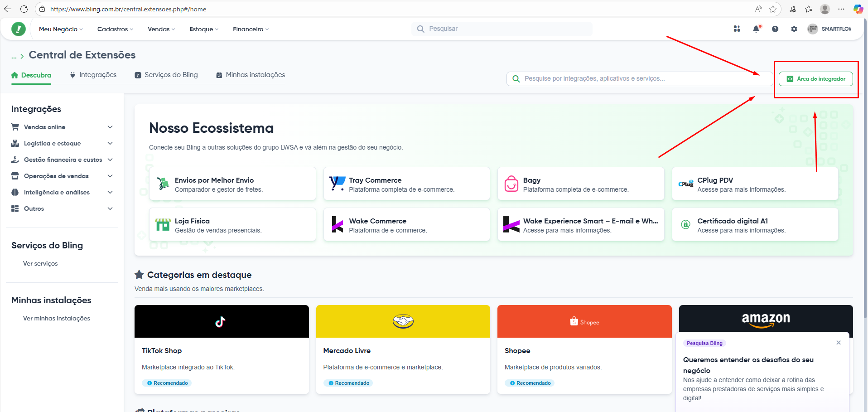Expand Inteligência e análises category
The height and width of the screenshot is (412, 868).
click(x=62, y=192)
